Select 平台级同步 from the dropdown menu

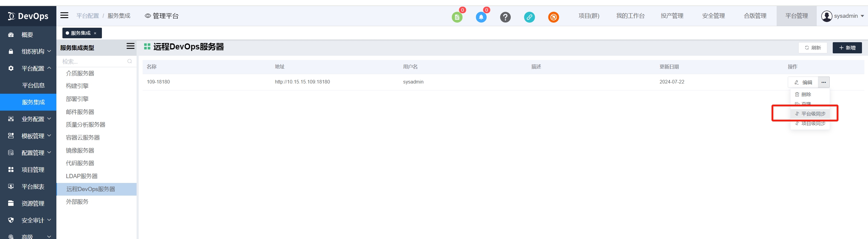coord(810,114)
